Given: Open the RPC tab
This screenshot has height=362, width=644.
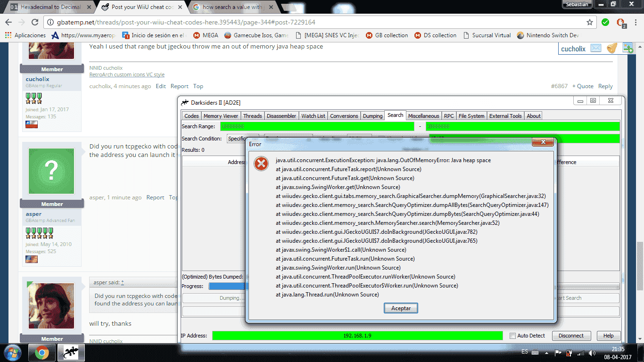Looking at the screenshot, I should (449, 116).
